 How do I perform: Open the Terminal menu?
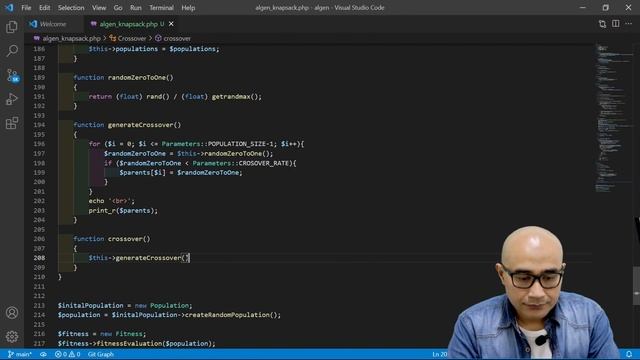161,8
